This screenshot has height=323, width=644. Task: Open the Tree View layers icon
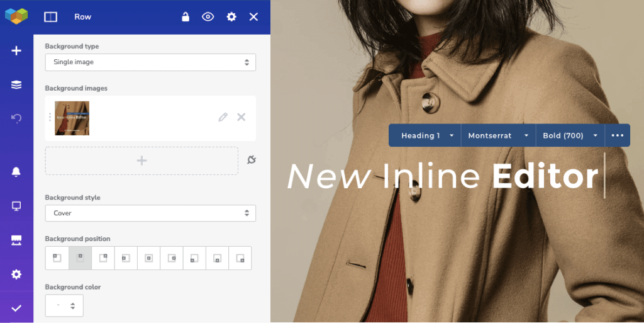[16, 84]
